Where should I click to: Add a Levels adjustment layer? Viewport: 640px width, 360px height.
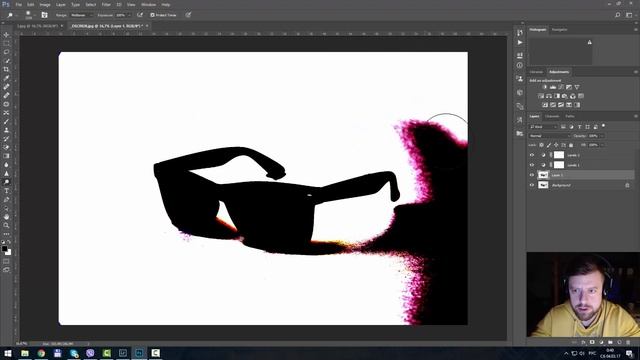pos(553,87)
